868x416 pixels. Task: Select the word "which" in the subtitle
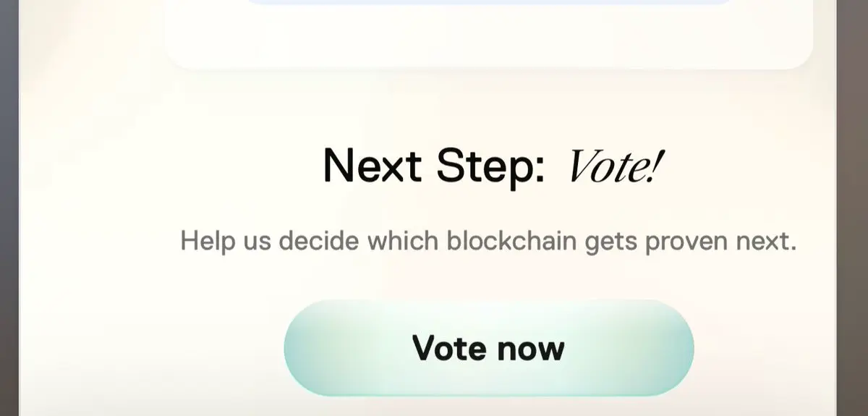(x=402, y=240)
